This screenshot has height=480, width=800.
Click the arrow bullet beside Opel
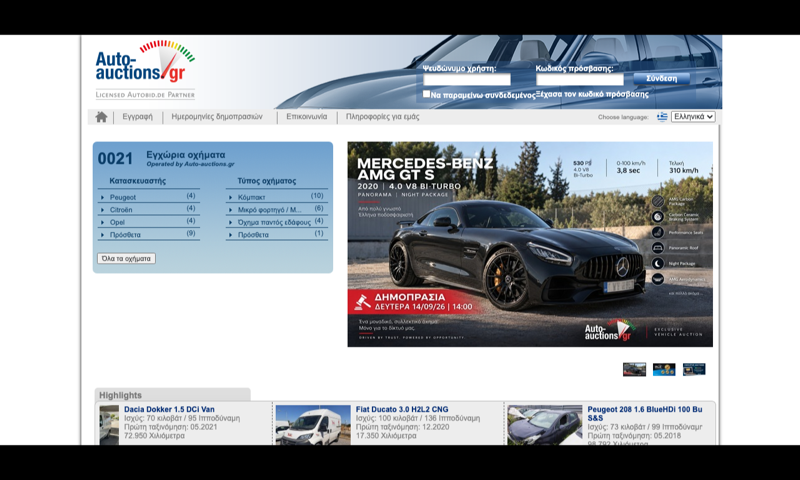tap(103, 223)
